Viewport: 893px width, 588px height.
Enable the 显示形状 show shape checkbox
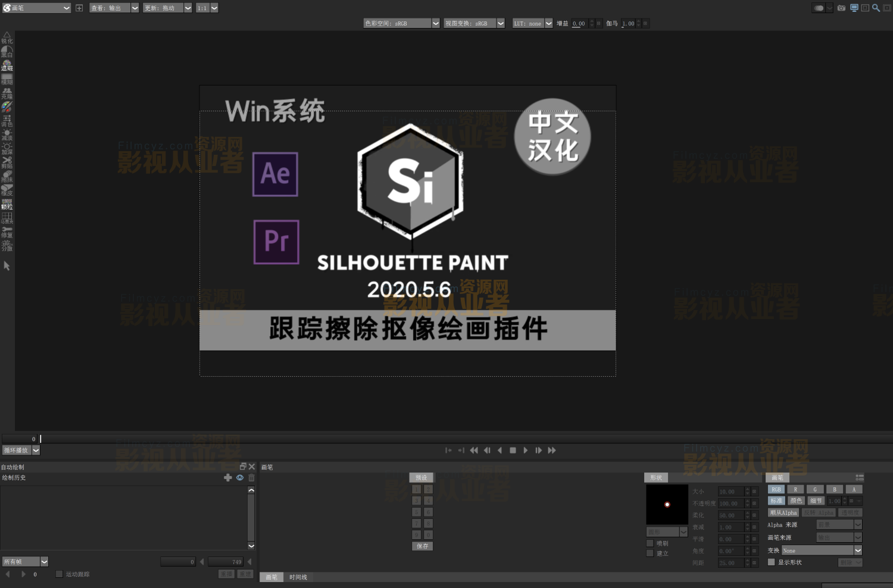point(772,562)
